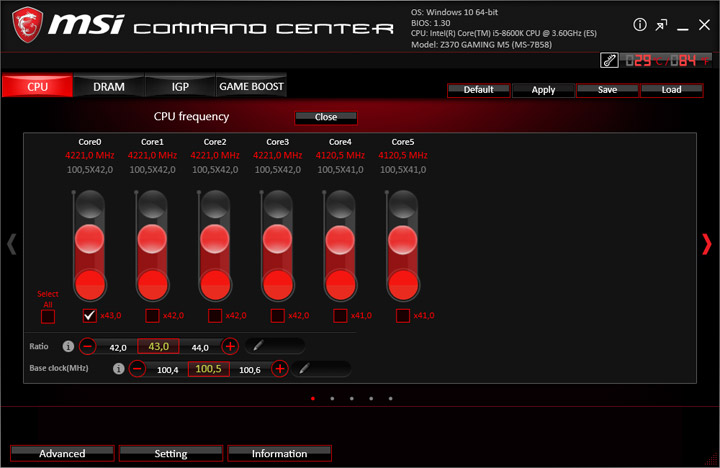Click the Default button
This screenshot has width=720, height=468.
pos(478,90)
